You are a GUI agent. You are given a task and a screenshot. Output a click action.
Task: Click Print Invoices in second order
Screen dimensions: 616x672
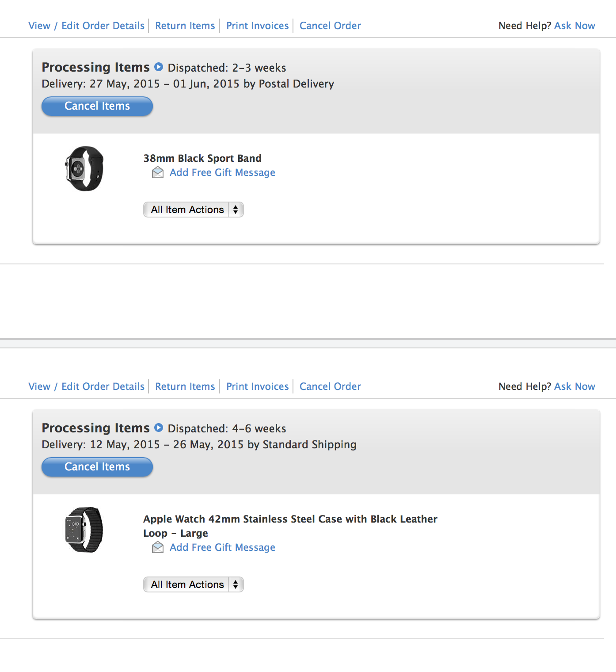point(257,386)
